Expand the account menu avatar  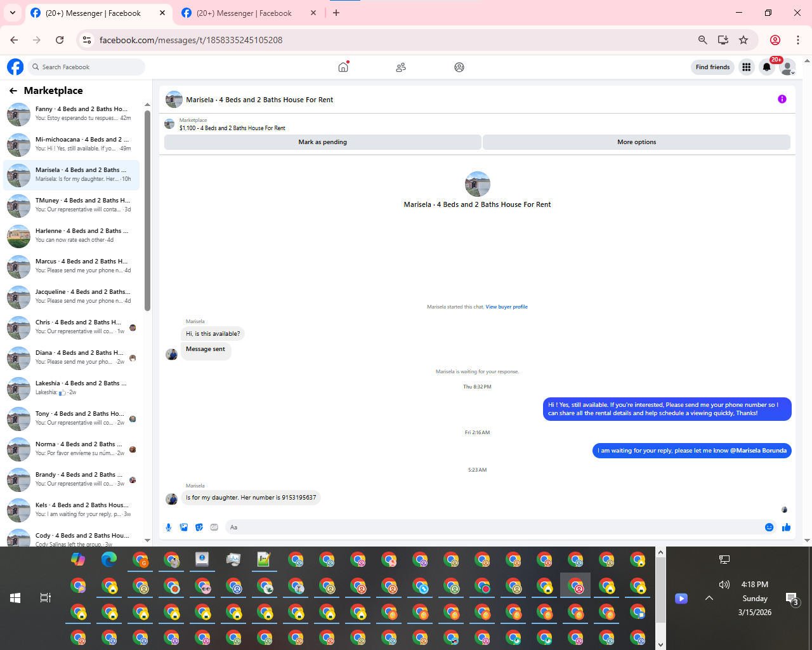tap(787, 67)
